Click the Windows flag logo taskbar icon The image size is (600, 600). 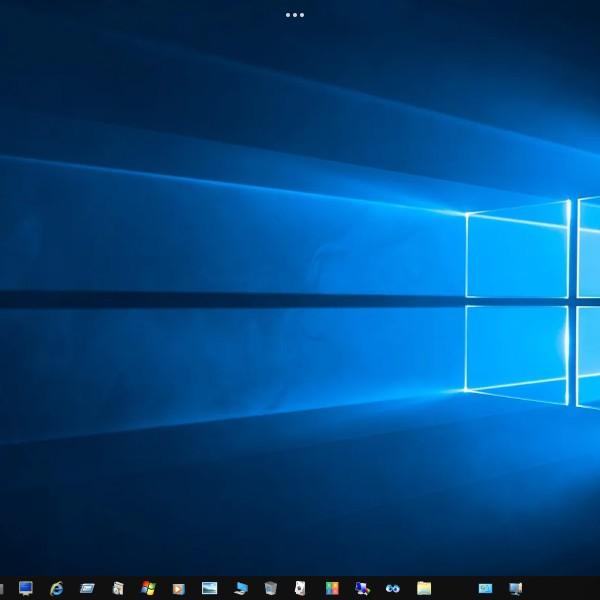(148, 588)
